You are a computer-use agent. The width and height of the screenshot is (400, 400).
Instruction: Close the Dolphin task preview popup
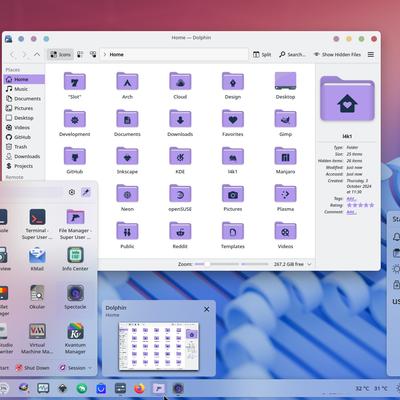tap(207, 309)
